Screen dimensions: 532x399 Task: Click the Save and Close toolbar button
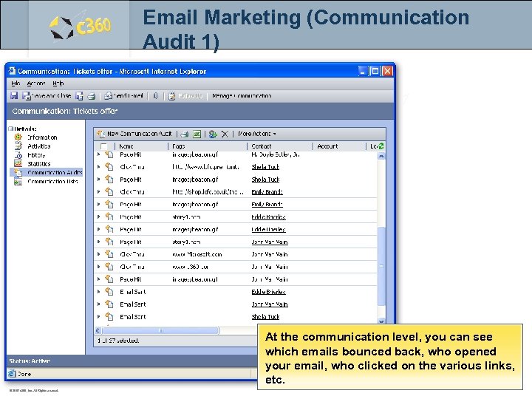point(47,96)
